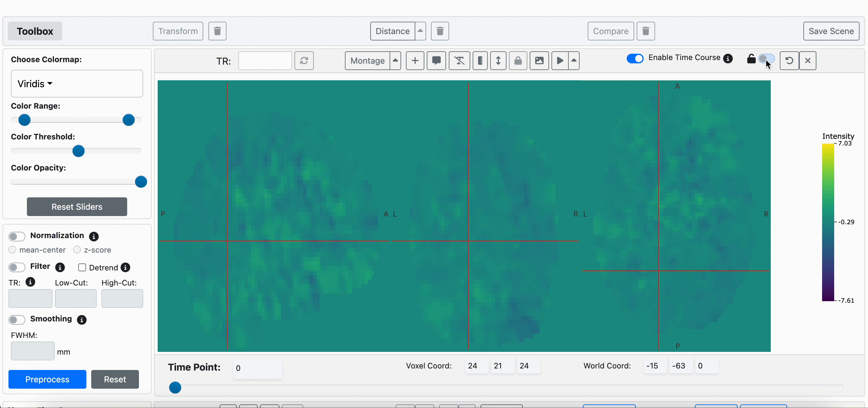868x408 pixels.
Task: Click the image screenshot icon
Action: (539, 61)
